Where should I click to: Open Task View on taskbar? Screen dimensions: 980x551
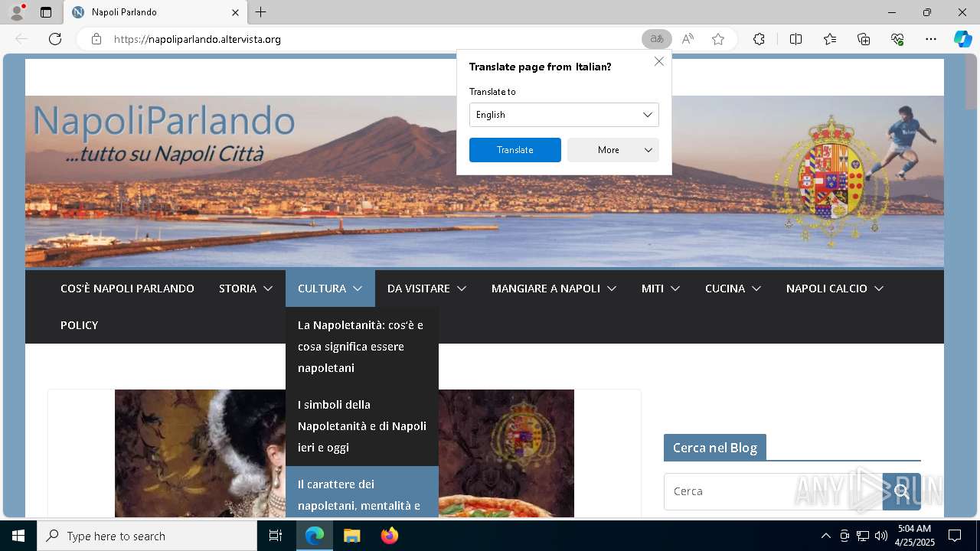pyautogui.click(x=276, y=536)
